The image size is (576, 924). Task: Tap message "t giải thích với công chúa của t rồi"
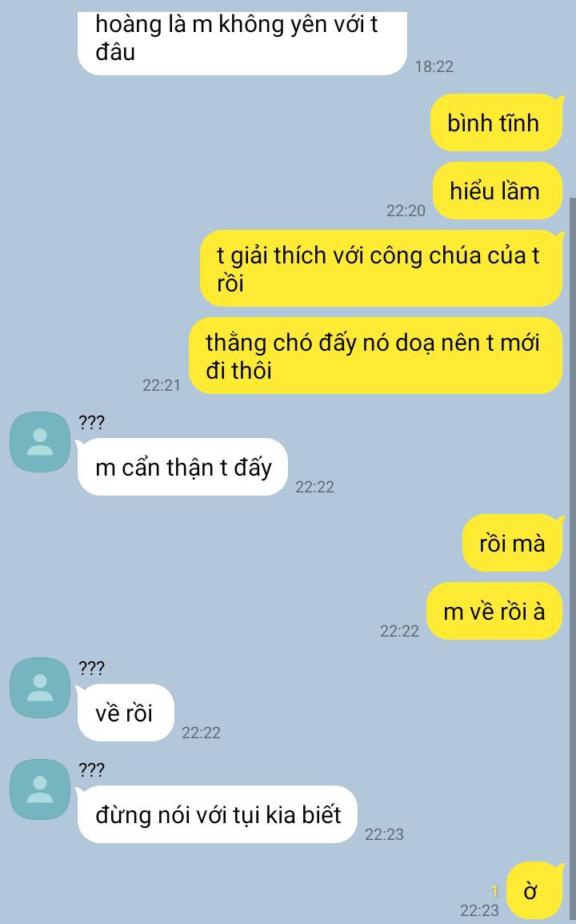point(382,269)
